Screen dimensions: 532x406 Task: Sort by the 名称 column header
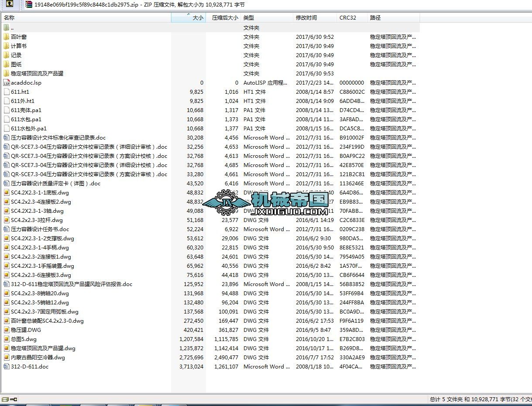click(x=86, y=17)
